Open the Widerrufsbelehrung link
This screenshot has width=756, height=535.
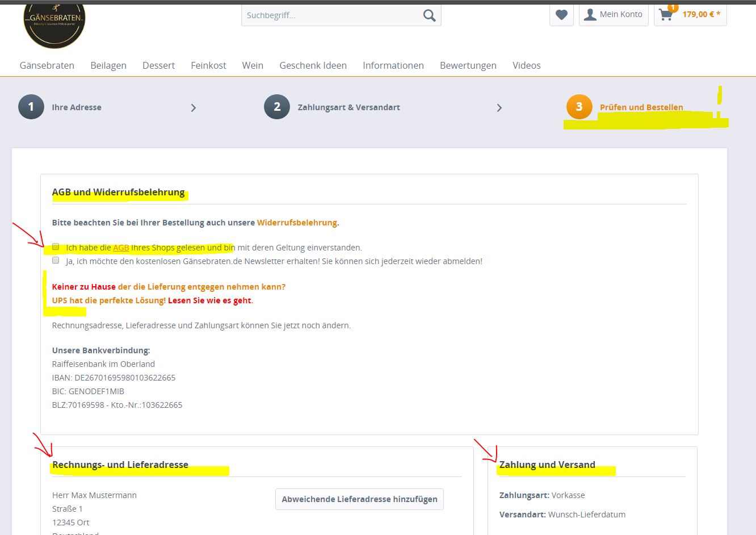(297, 223)
